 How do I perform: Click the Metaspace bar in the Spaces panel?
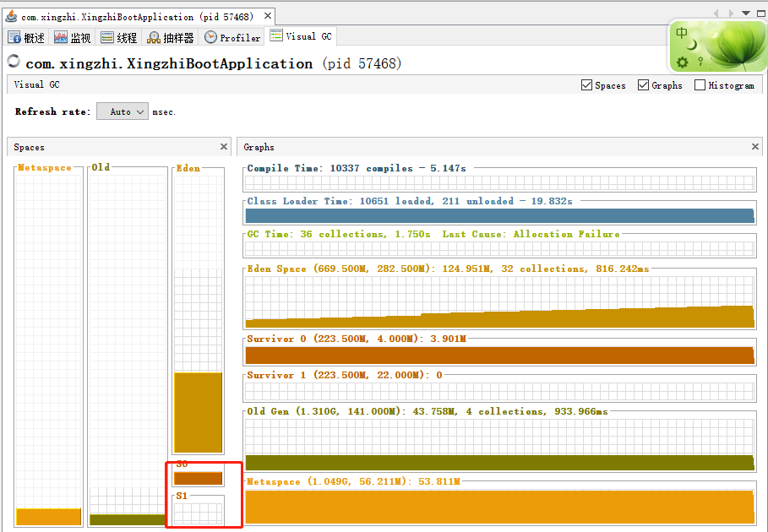click(x=48, y=516)
